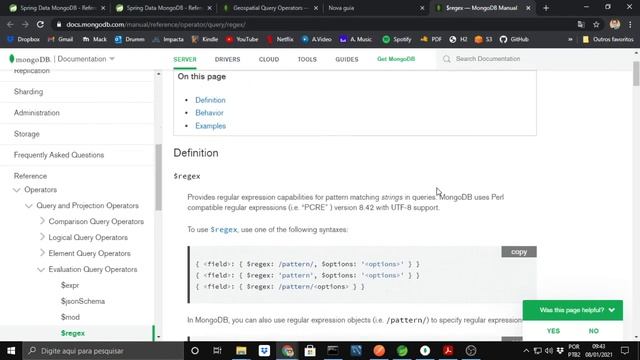Open the $mod sidebar entry
This screenshot has width=640, height=360.
tap(70, 317)
